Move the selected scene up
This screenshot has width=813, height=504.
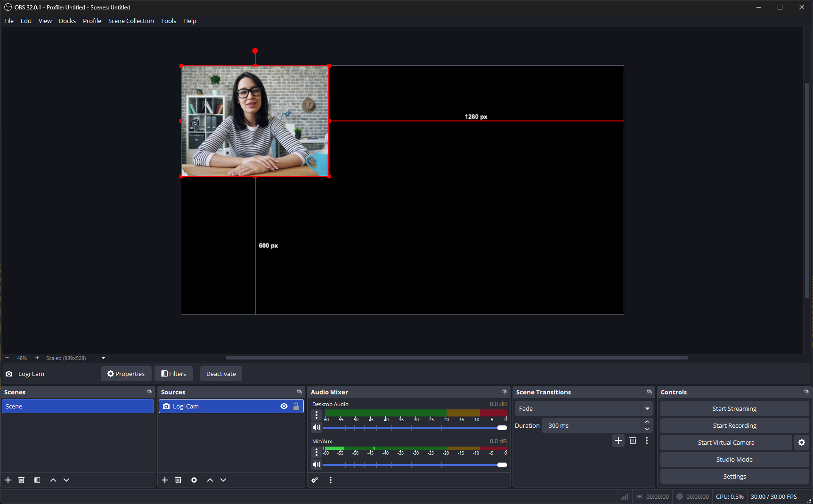point(53,480)
